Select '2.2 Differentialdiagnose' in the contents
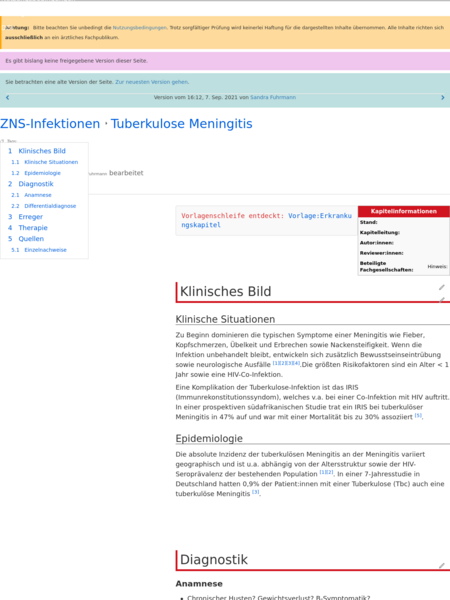Screen dimensions: 450x600 tap(44, 206)
